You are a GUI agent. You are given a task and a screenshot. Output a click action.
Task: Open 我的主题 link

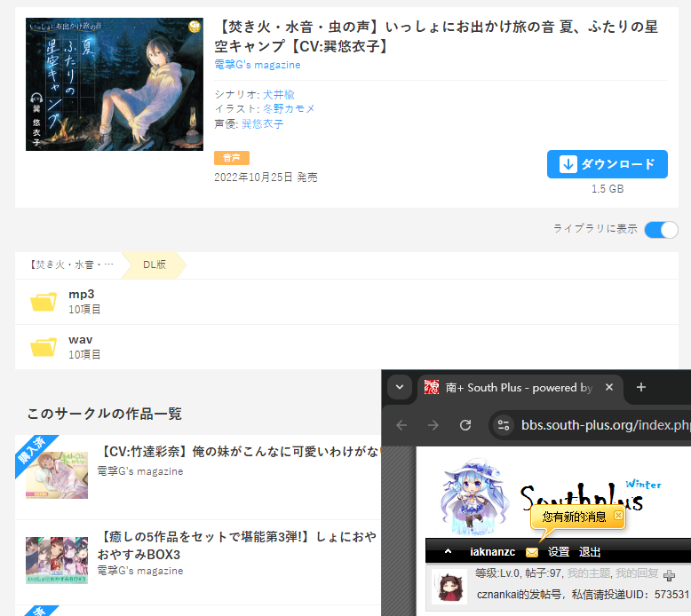tap(588, 573)
